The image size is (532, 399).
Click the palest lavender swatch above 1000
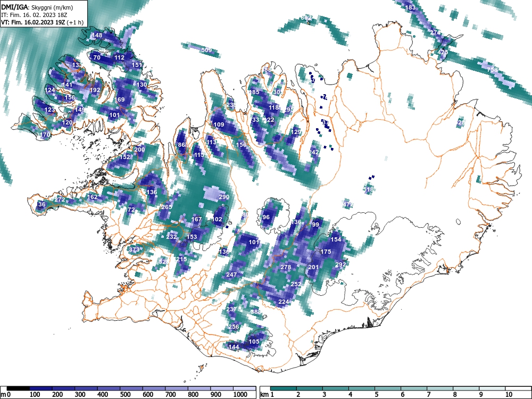coord(244,388)
